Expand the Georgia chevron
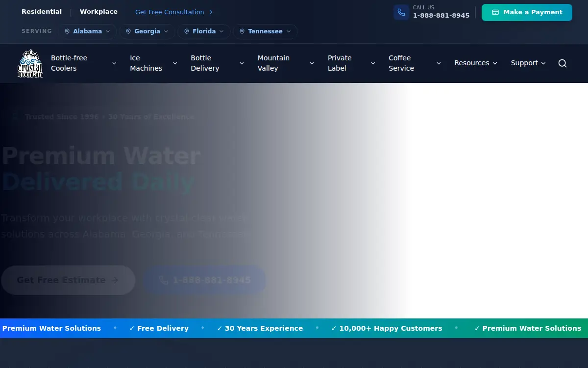The height and width of the screenshot is (368, 588). click(166, 31)
